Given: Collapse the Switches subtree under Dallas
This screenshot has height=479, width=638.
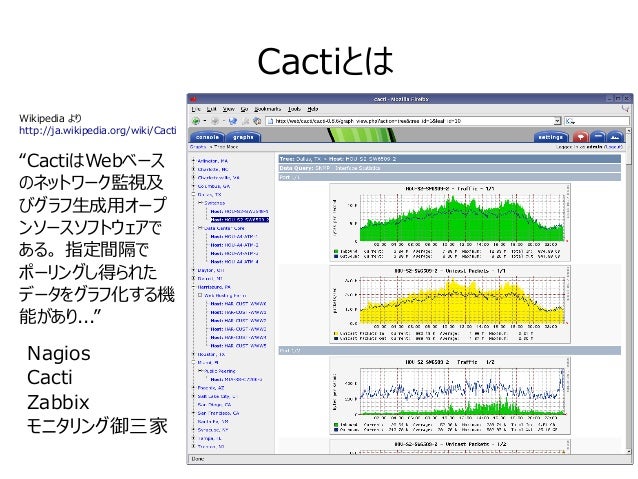Looking at the screenshot, I should [200, 203].
